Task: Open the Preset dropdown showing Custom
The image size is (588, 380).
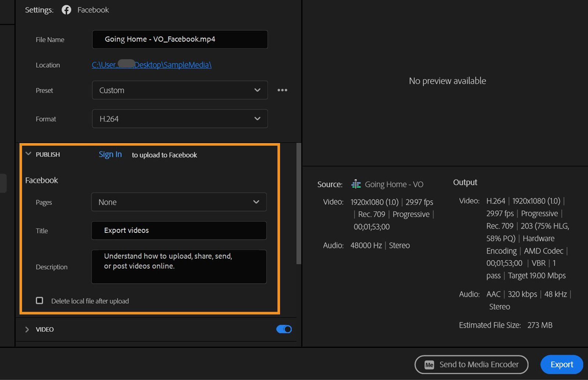Action: 179,90
